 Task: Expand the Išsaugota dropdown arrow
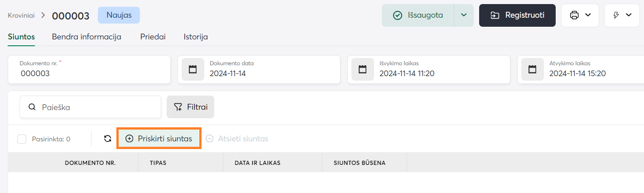tap(464, 15)
